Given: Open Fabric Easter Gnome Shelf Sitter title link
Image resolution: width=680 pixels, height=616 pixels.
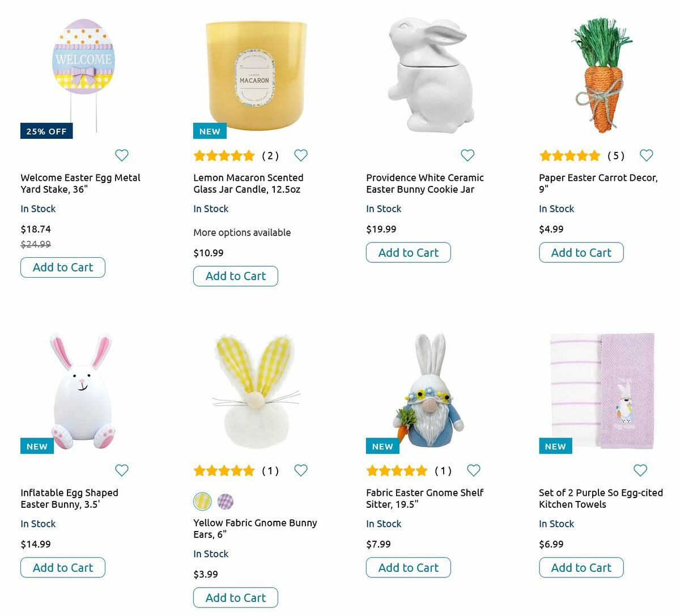Looking at the screenshot, I should click(424, 499).
